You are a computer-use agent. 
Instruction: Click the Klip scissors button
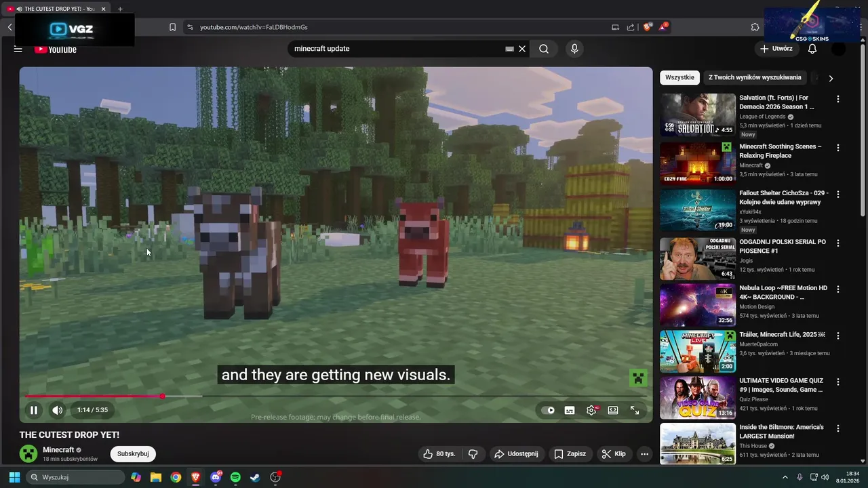click(x=614, y=454)
